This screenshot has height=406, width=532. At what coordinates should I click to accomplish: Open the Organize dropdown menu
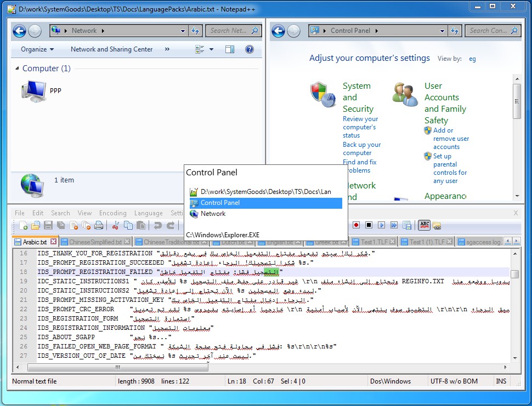(37, 49)
